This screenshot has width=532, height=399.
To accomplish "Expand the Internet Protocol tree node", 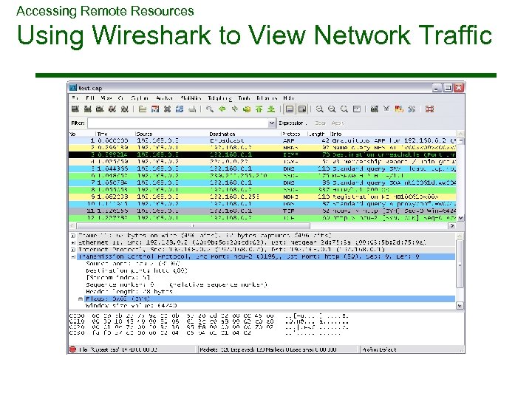I will 73,250.
